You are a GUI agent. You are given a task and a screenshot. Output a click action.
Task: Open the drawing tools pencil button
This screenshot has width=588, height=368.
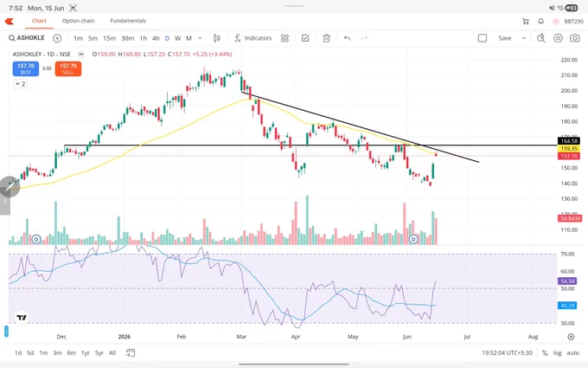(10, 187)
